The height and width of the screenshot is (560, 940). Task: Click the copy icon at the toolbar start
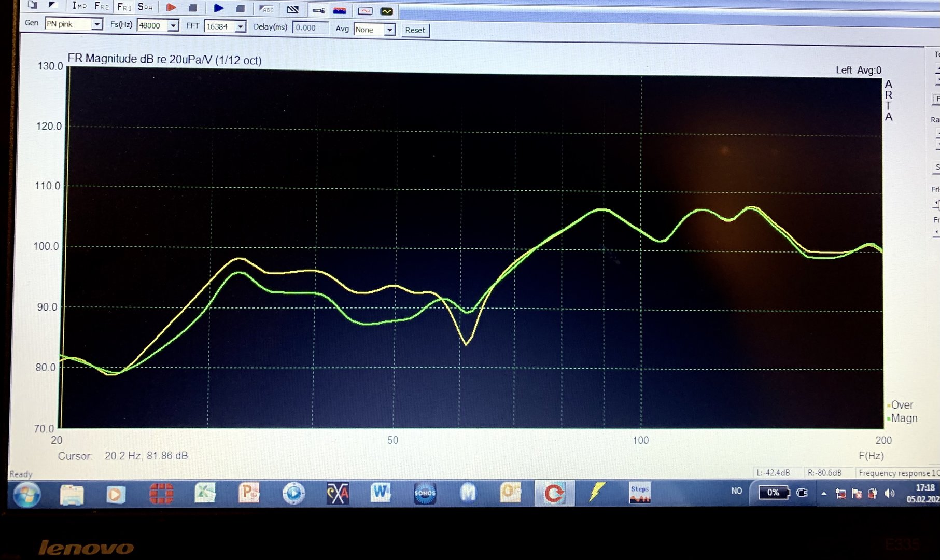[x=33, y=5]
